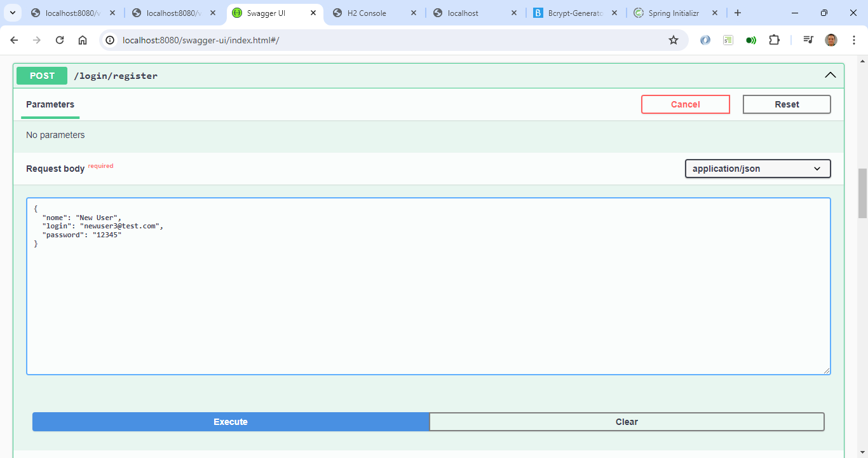Viewport: 868px width, 458px height.
Task: Minimize the Chrome window
Action: pyautogui.click(x=795, y=13)
